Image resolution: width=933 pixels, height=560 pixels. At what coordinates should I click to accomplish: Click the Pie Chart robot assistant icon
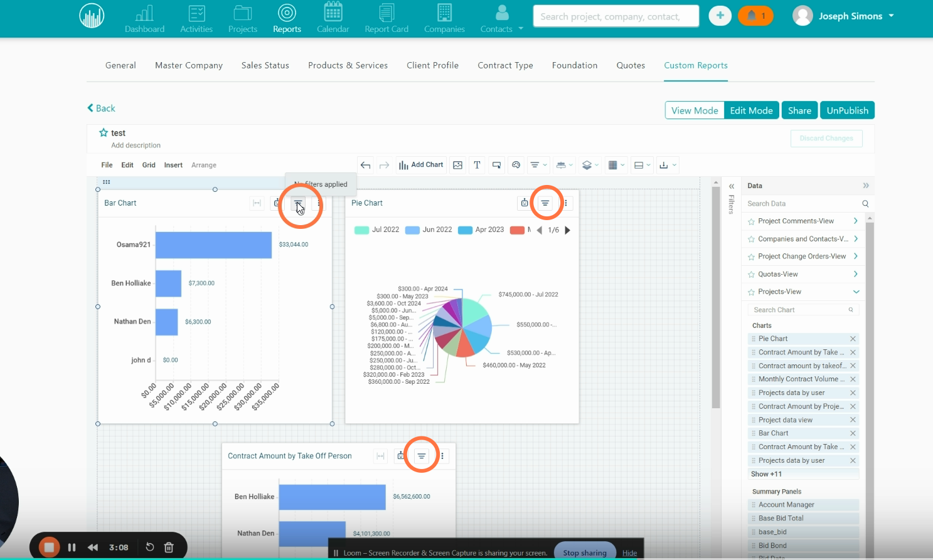pyautogui.click(x=525, y=203)
